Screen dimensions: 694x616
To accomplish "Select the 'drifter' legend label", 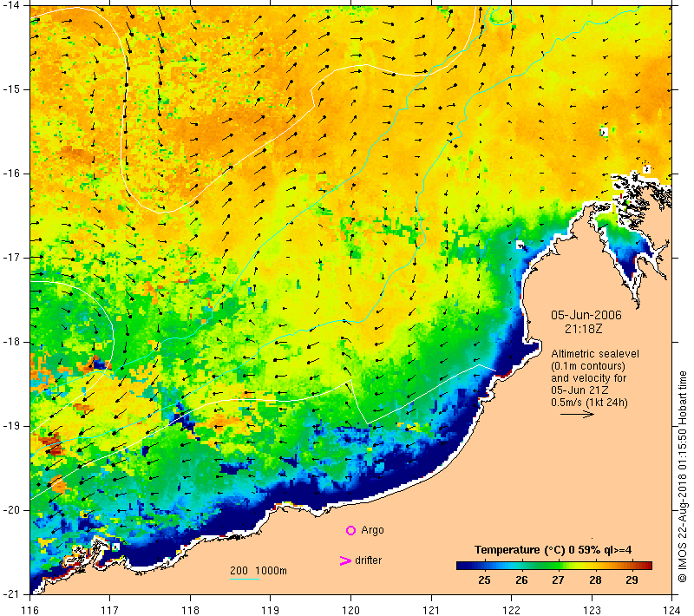I will [368, 560].
